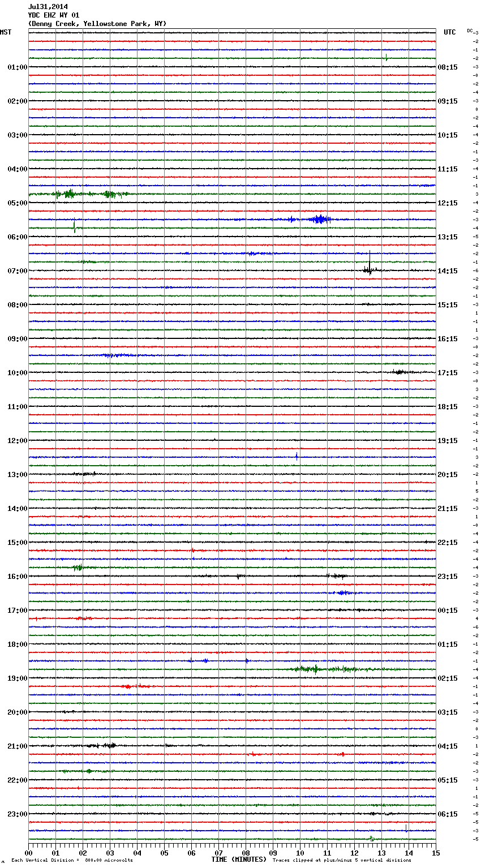Select the station code YDC EHZ WY 01
The width and height of the screenshot is (481, 868).
(x=54, y=15)
